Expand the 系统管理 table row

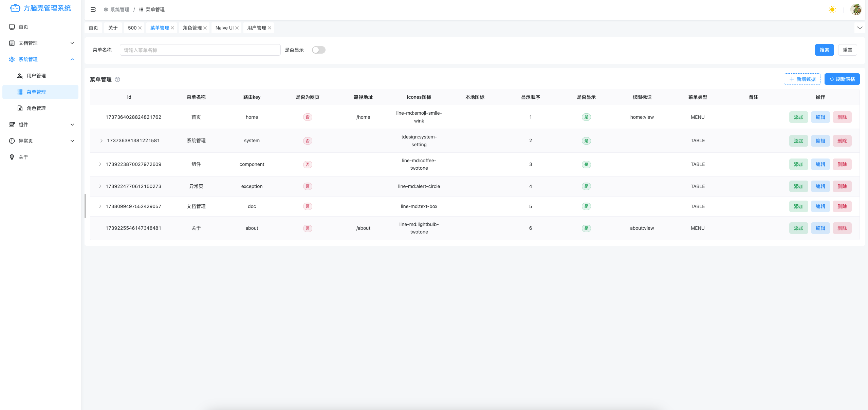point(101,141)
